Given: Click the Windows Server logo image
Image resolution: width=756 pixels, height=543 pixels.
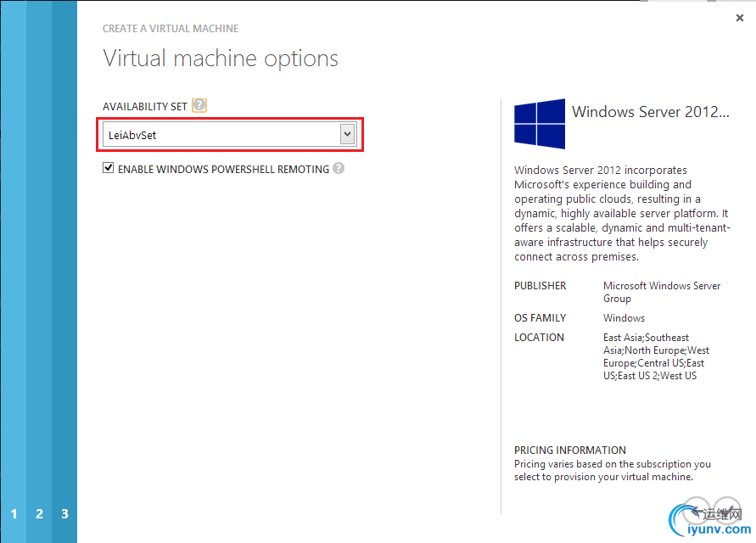Looking at the screenshot, I should (x=540, y=124).
